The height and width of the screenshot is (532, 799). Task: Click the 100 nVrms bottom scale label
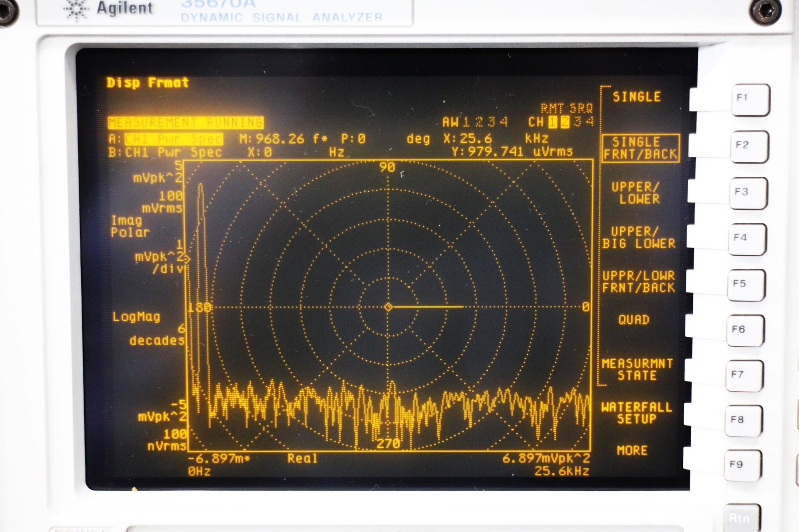click(167, 440)
